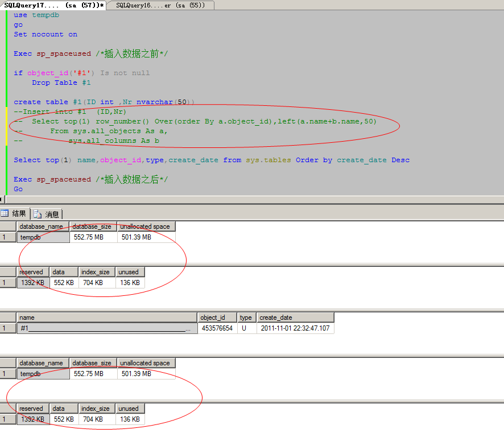
Task: Click the editor's horizontal scrollbar left arrow
Action: click(x=2, y=199)
